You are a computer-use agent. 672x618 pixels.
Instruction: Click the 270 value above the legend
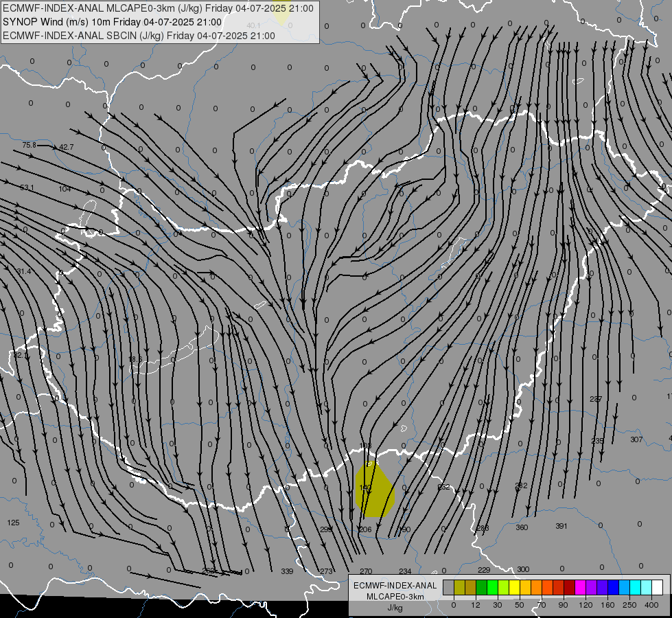pos(366,571)
